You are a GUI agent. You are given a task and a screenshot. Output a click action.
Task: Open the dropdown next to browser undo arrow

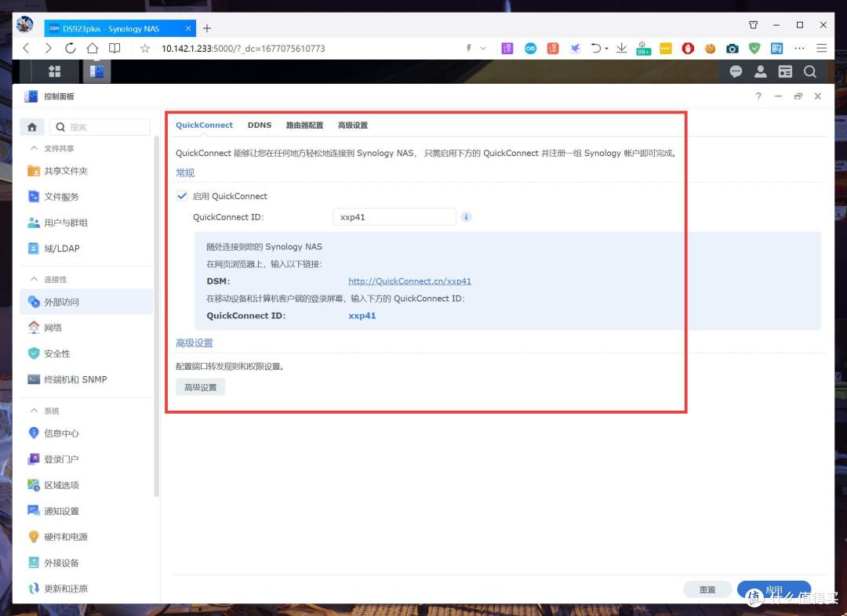click(x=606, y=49)
